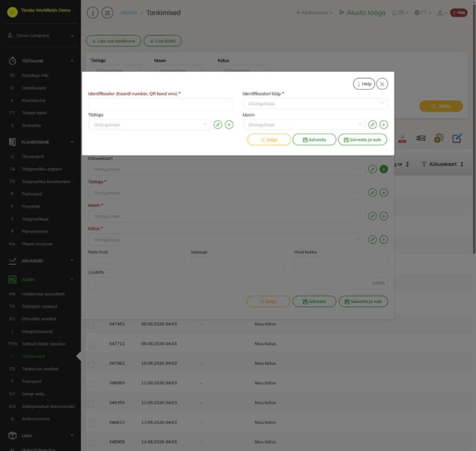Click Salvesta ja sule in the identifier dialog

363,140
